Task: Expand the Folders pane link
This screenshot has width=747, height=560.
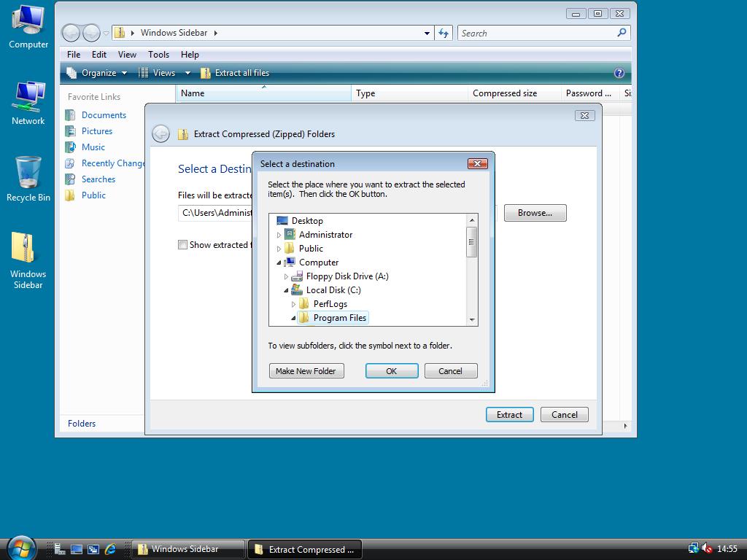Action: (x=82, y=424)
